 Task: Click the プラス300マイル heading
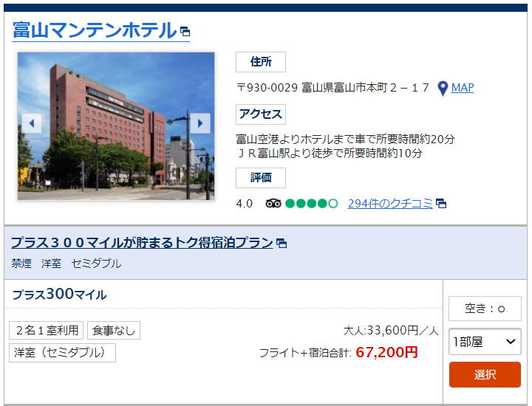pyautogui.click(x=59, y=294)
